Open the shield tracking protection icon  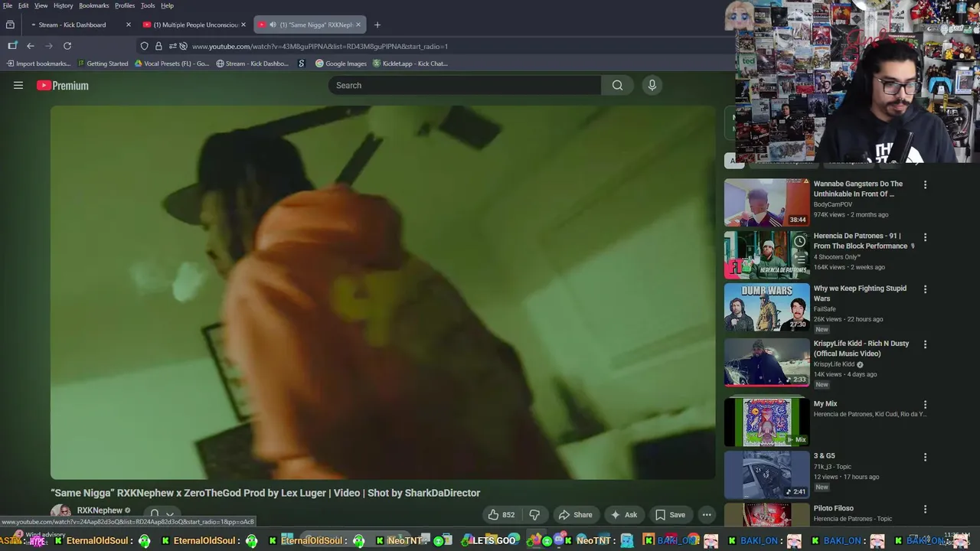point(144,46)
